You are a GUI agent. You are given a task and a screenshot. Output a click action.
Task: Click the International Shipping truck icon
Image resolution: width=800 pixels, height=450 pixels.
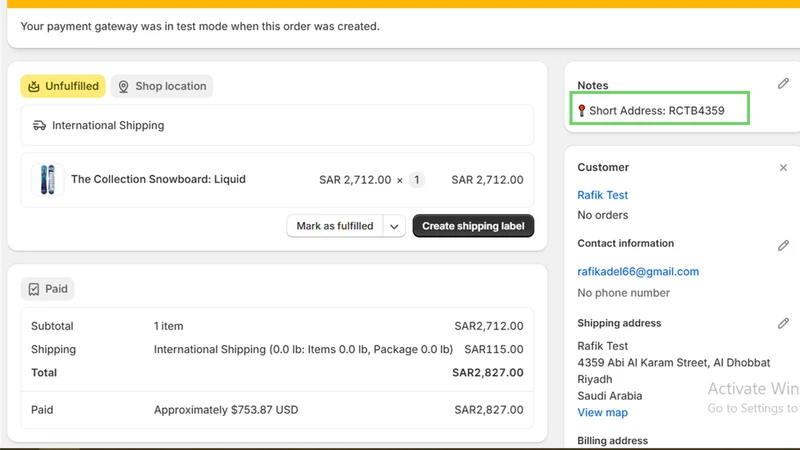tap(39, 126)
